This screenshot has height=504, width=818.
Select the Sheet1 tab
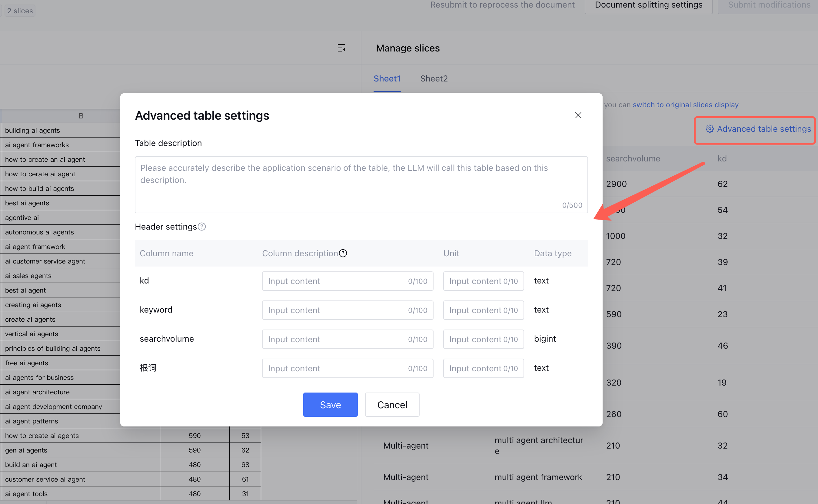click(387, 79)
